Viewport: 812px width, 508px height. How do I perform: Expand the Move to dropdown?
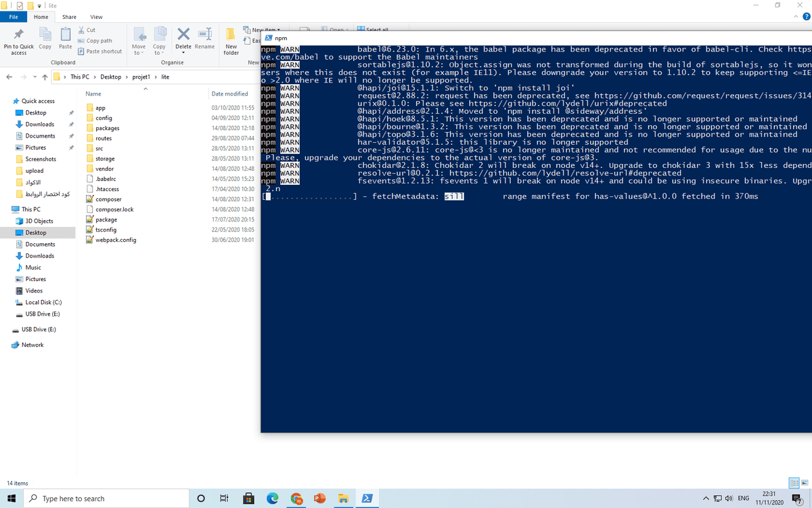(138, 53)
